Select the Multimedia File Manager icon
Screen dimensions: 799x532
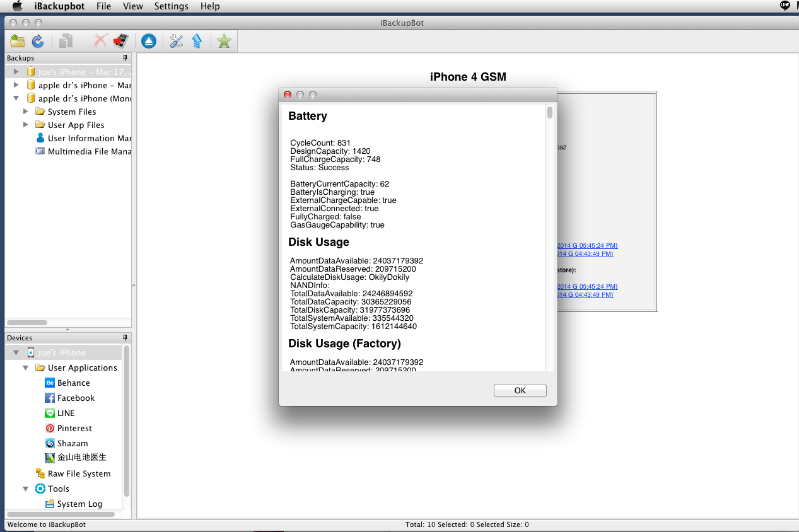coord(40,151)
